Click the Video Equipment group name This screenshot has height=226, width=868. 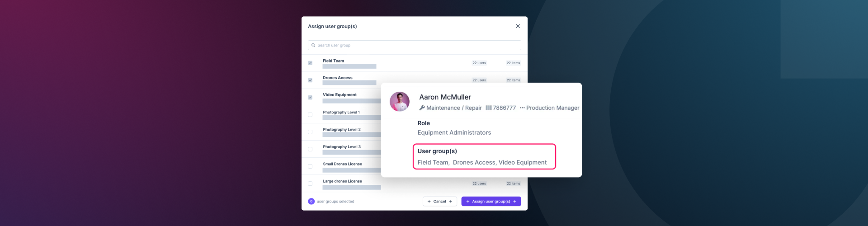340,94
